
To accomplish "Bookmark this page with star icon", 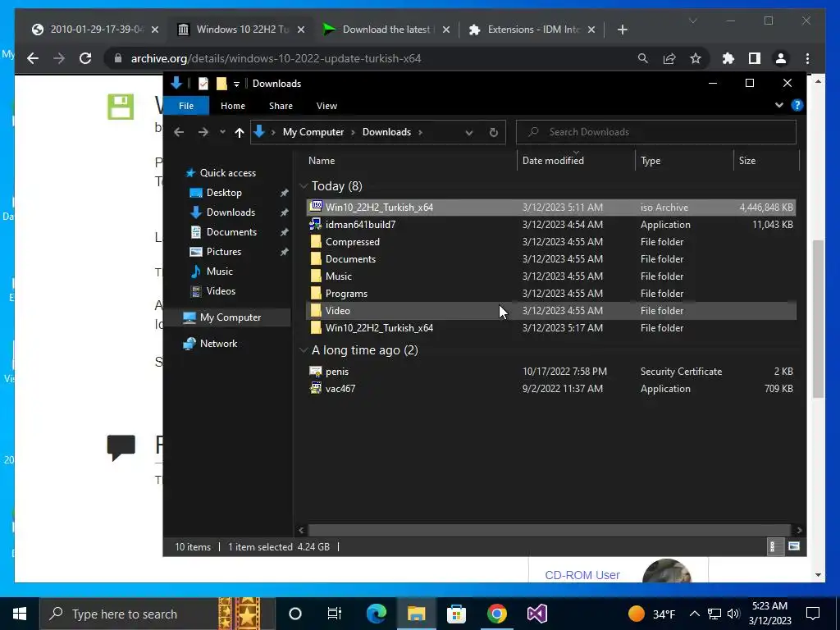I will pos(696,58).
